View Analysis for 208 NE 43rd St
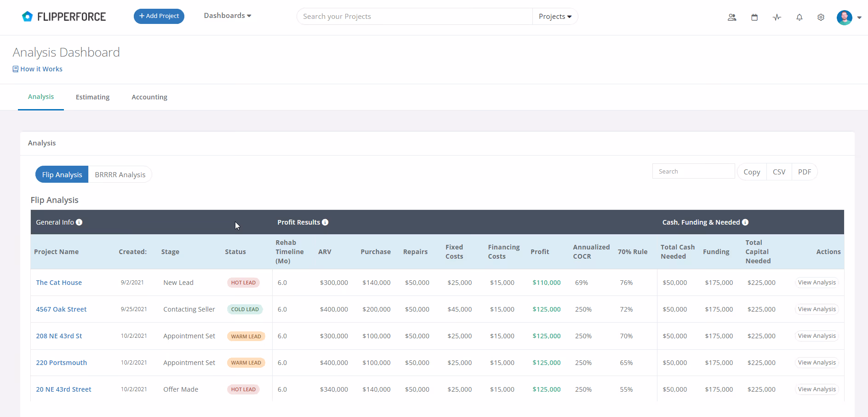 coord(817,336)
